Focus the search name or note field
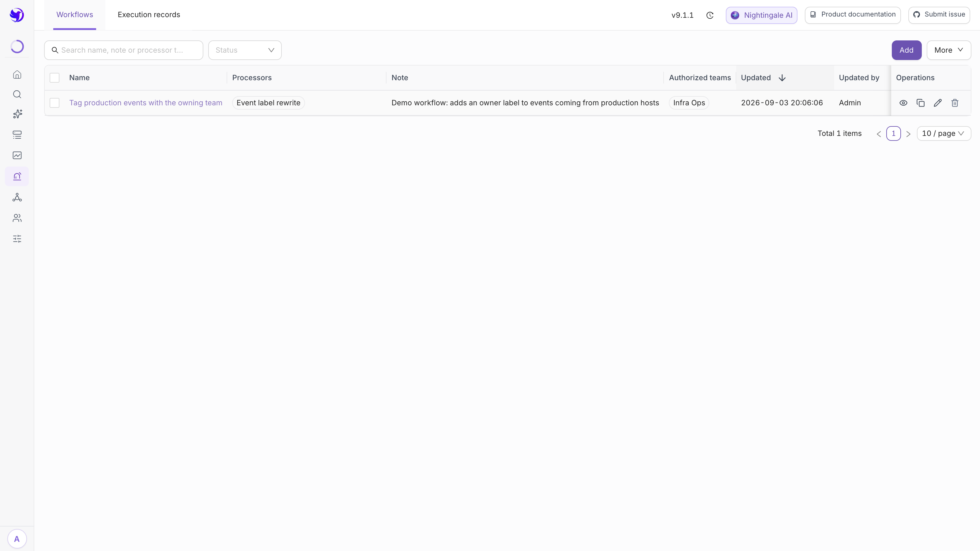 point(124,50)
